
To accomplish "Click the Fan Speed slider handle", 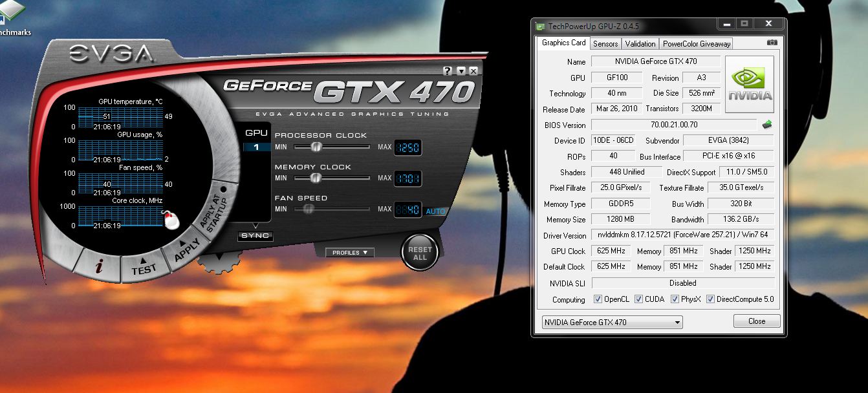I will click(309, 209).
